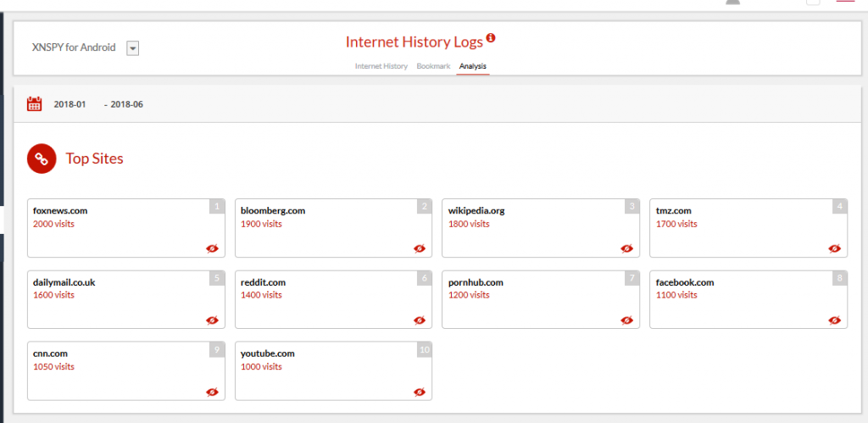Open the XNSPY for Android device dropdown
Viewport: 868px width, 423px height.
(x=132, y=48)
